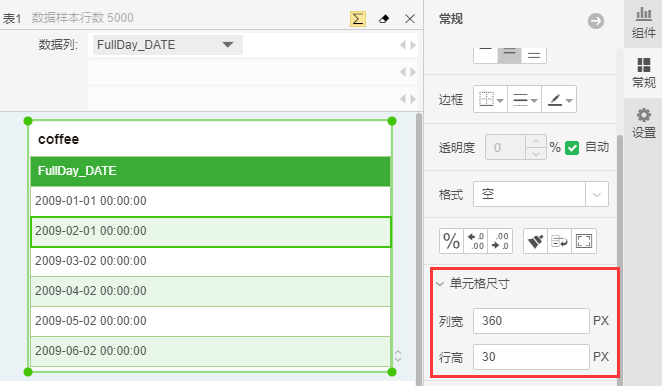
Task: Click the left arrow on FullDay_DATE row
Action: (403, 45)
